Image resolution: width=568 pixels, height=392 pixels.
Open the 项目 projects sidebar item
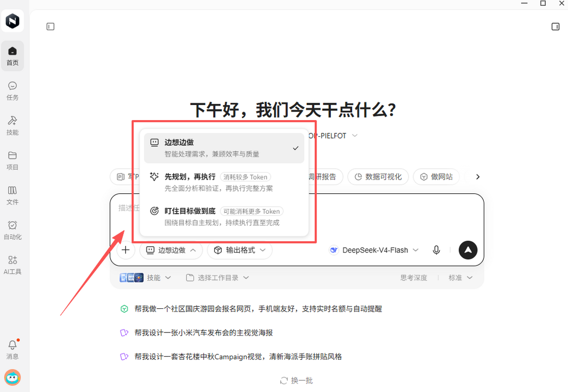[x=12, y=160]
